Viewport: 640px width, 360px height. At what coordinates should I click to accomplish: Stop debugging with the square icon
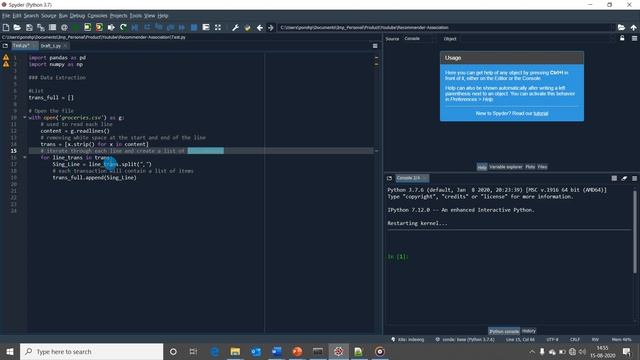[x=194, y=27]
